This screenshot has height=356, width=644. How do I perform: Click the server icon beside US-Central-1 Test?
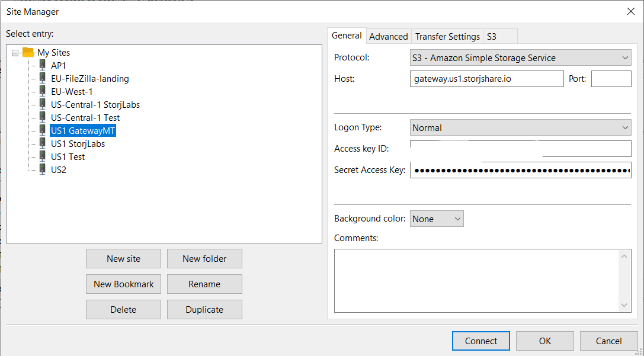click(42, 117)
